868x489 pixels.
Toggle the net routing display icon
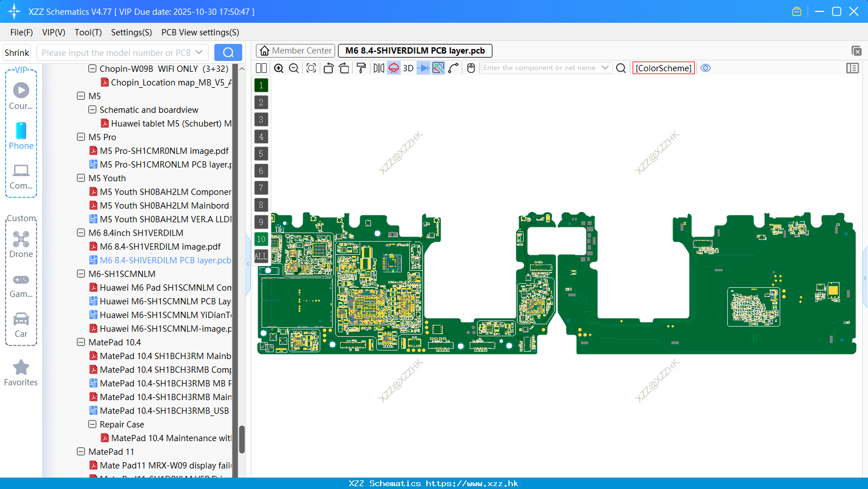coord(438,68)
